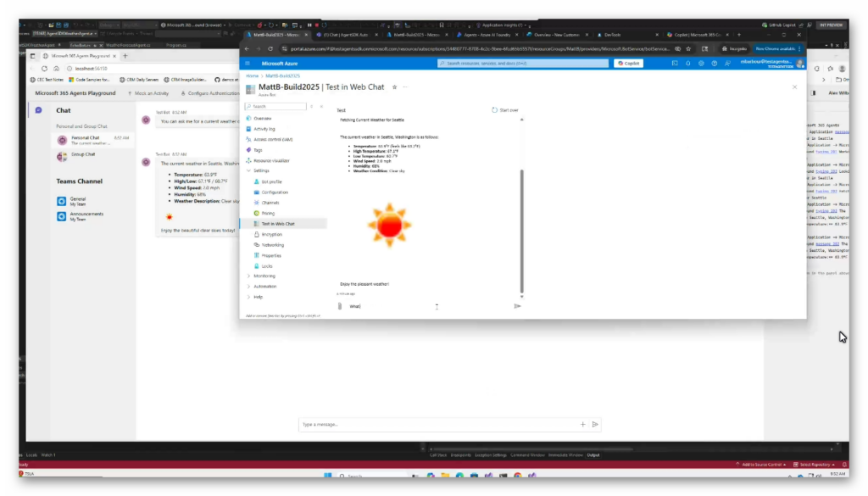Click Playground Type a message box
The width and height of the screenshot is (868, 496).
[439, 425]
